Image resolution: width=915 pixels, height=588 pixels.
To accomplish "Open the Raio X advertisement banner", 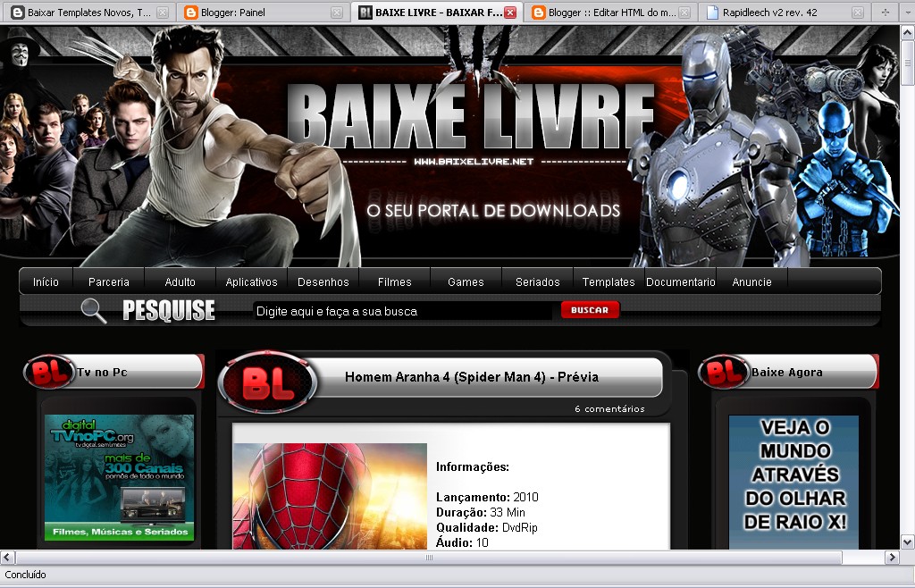I will click(793, 483).
